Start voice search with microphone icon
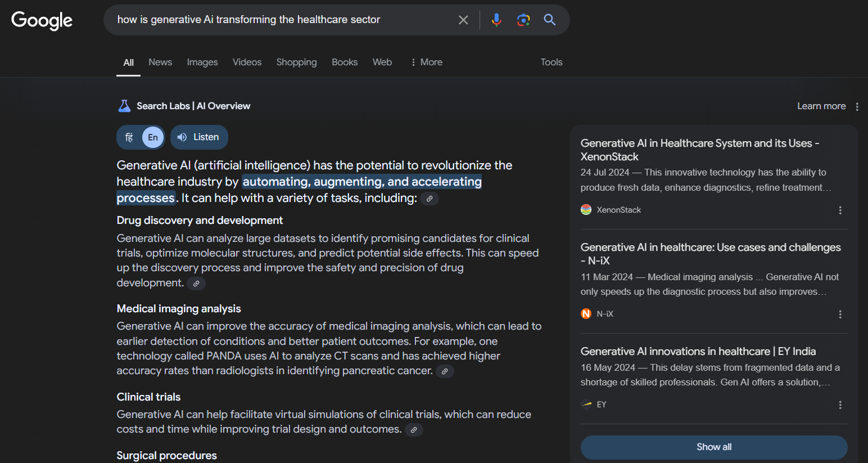Viewport: 868px width, 463px height. [496, 20]
